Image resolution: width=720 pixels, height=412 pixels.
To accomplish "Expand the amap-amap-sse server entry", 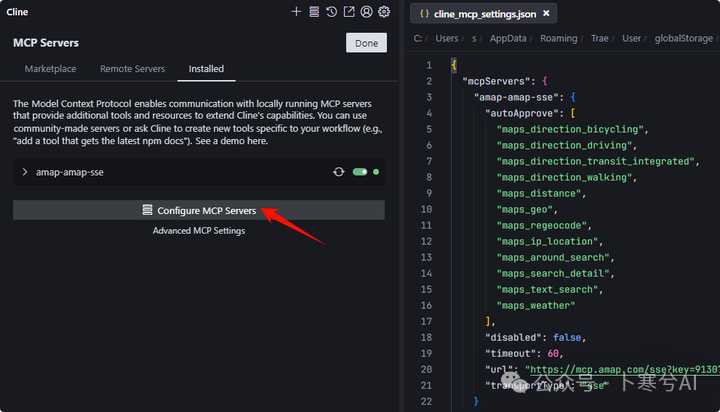I will click(25, 172).
